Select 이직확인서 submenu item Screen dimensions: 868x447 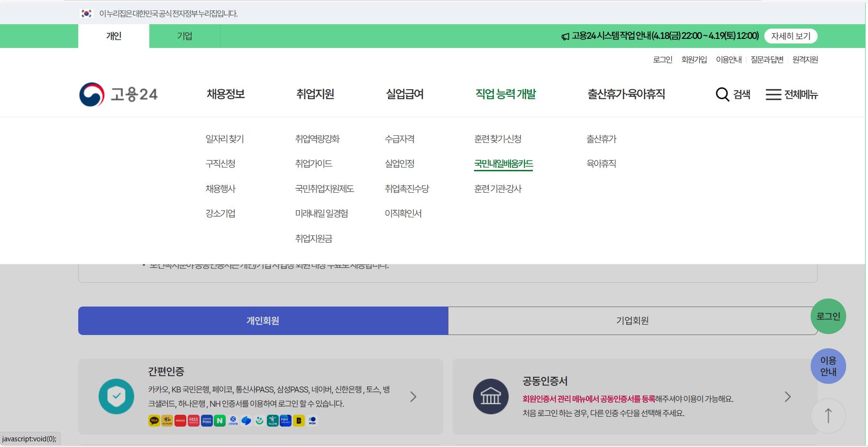click(x=403, y=214)
